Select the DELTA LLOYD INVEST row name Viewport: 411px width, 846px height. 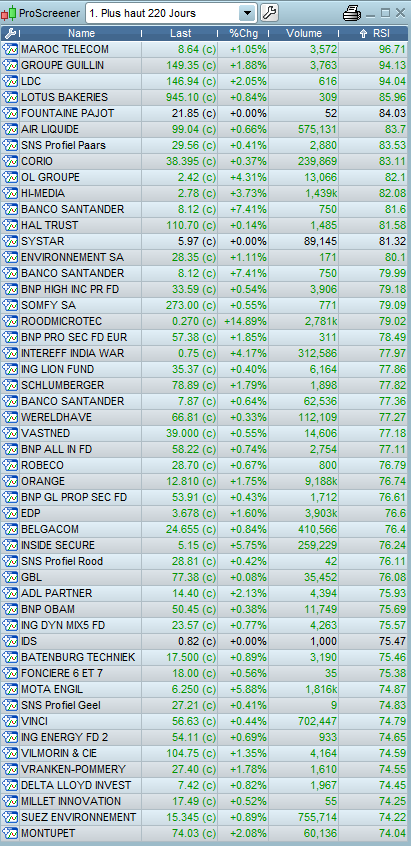click(x=76, y=785)
